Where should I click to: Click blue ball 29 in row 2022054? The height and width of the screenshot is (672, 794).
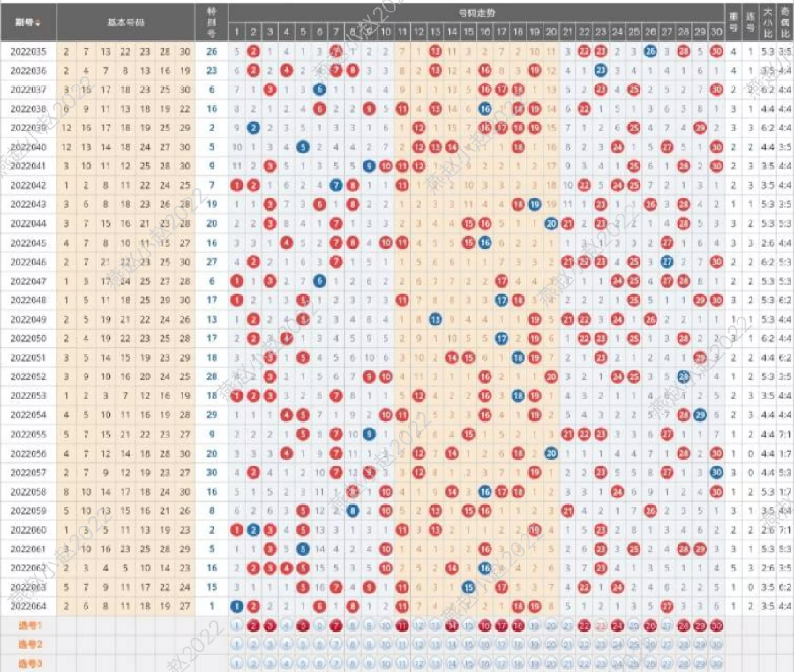700,415
